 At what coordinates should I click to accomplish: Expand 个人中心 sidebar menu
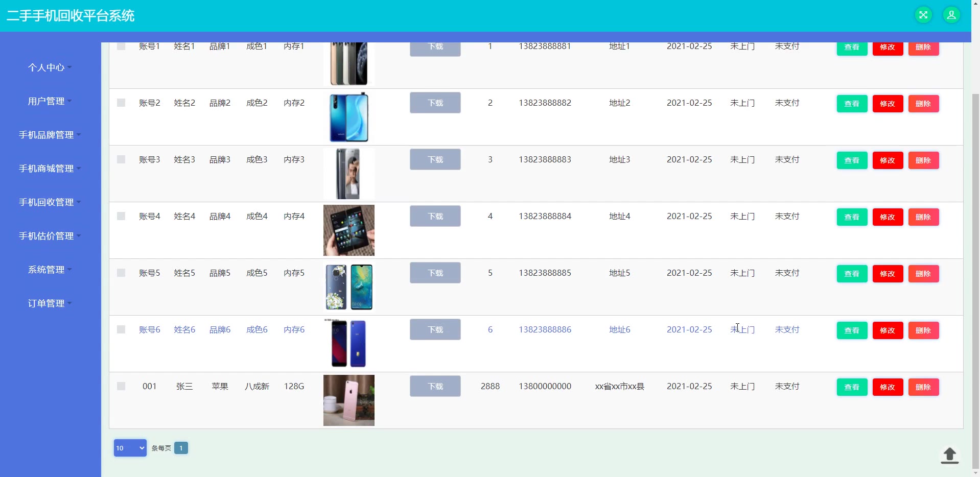tap(50, 67)
